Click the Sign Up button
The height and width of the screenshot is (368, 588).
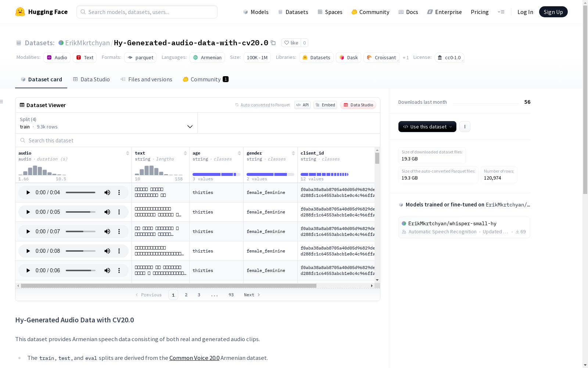[x=553, y=12]
